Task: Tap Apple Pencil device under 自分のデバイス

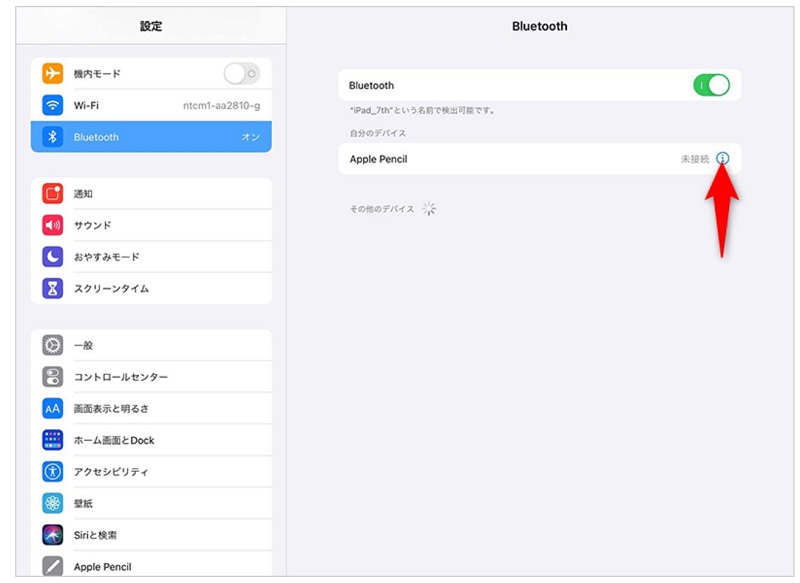Action: (539, 159)
